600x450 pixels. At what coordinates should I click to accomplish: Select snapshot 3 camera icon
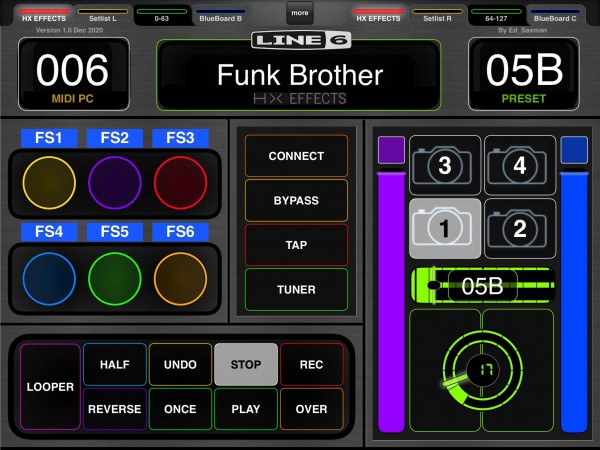coord(445,165)
